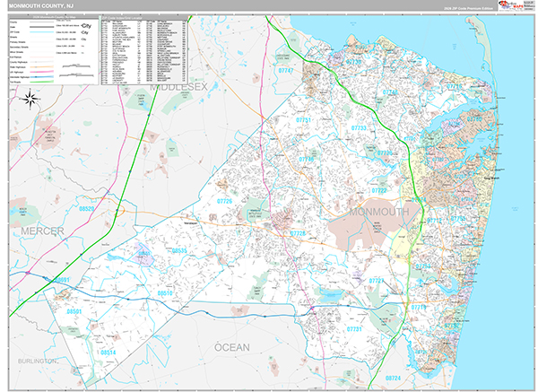Click the compass rose north indicator

pos(30,98)
